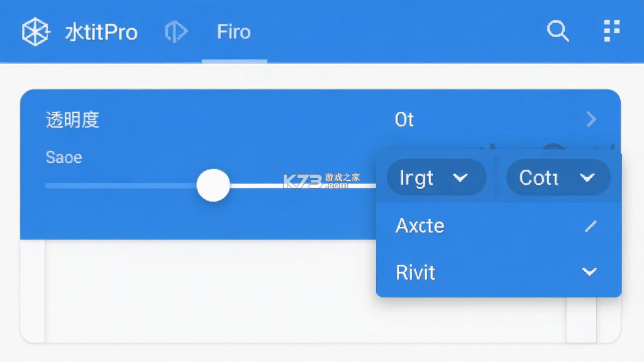Screen dimensions: 644x362
Task: Open search with the magnifier icon
Action: pos(558,31)
